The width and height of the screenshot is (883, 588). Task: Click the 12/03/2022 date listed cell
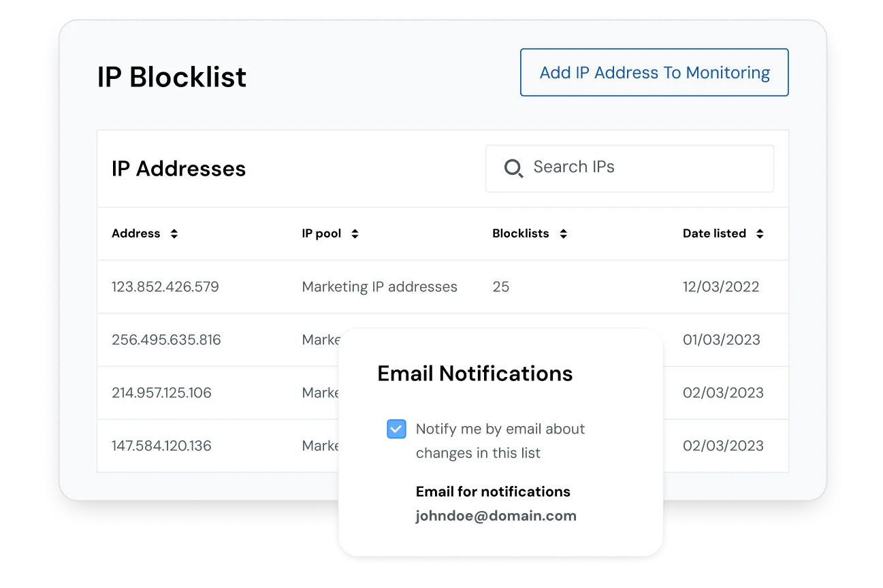720,287
